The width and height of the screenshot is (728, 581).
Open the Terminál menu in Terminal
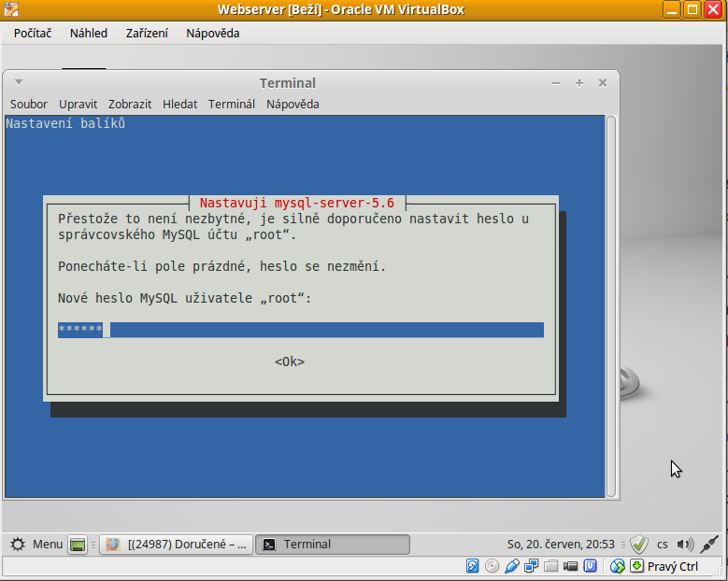point(232,104)
